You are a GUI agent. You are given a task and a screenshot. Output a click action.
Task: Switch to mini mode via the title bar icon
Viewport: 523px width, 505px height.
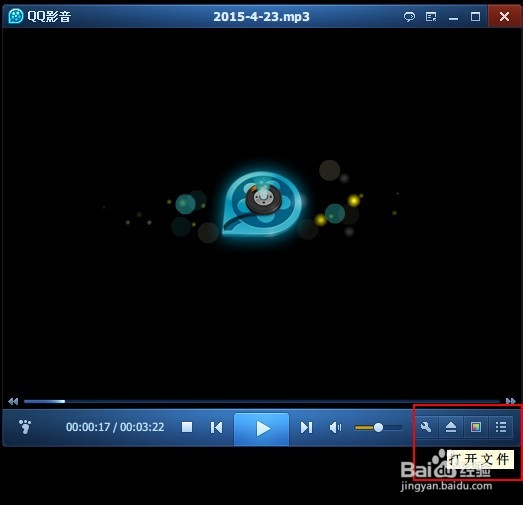coord(431,16)
